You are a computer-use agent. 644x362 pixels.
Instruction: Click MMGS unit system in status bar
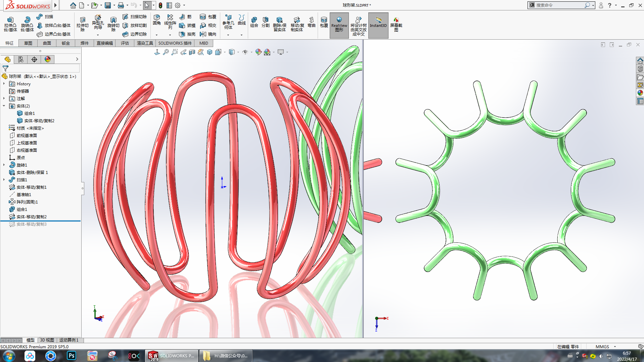click(602, 347)
